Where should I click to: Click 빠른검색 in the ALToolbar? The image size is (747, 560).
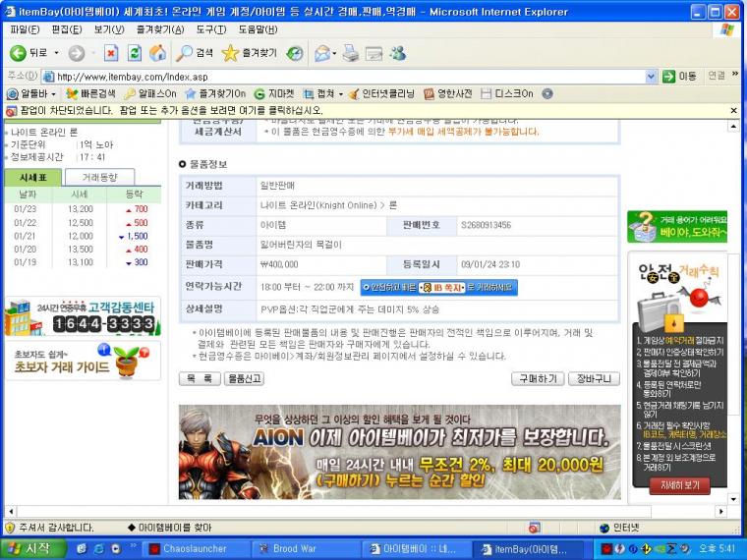click(x=91, y=93)
